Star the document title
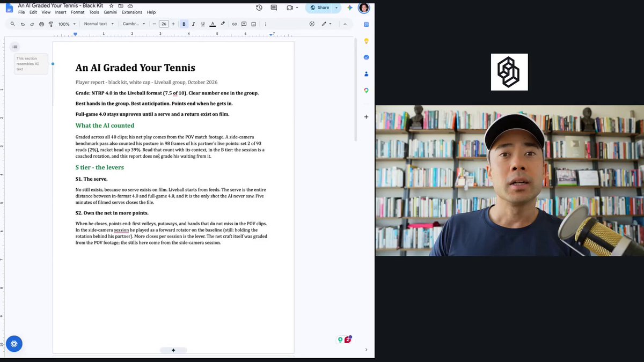 [111, 5]
